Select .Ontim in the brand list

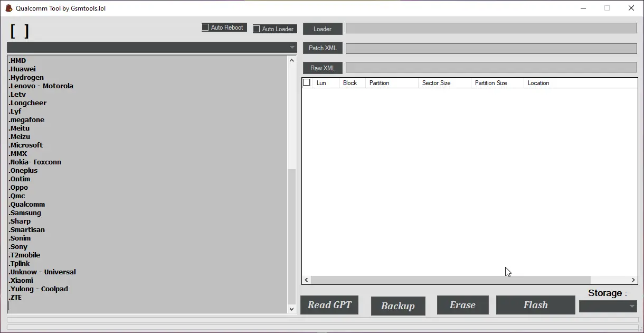pyautogui.click(x=20, y=179)
